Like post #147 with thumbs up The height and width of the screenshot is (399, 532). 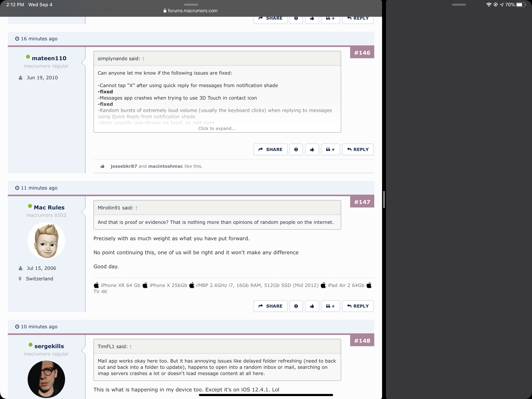click(312, 306)
